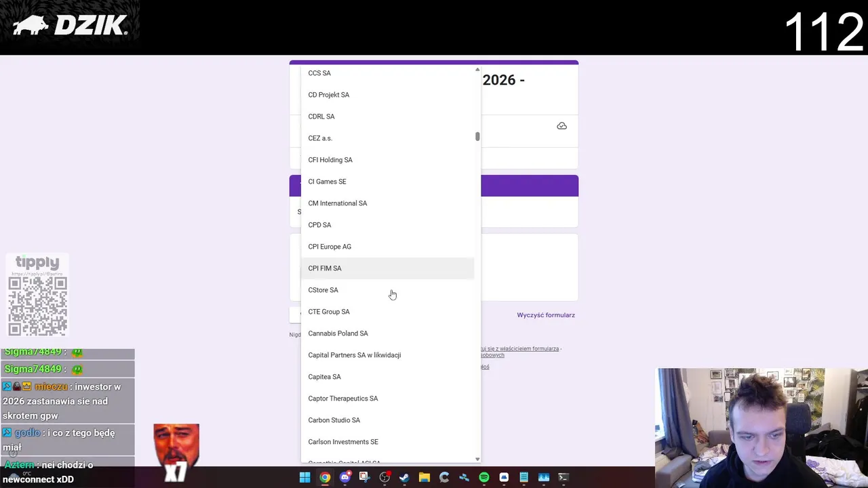The image size is (868, 488).
Task: Click dropdown list scrollbar thumb
Action: (x=477, y=137)
